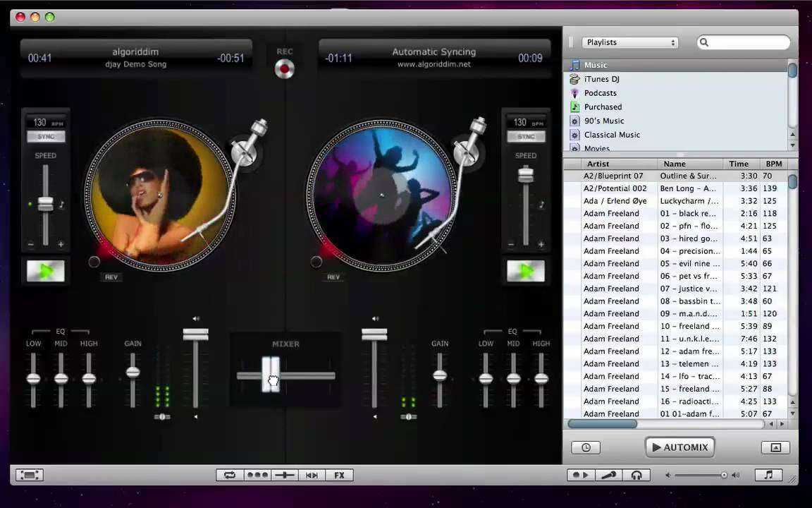Image resolution: width=812 pixels, height=508 pixels.
Task: Click the left deck LOW EQ slider knob
Action: tap(34, 379)
